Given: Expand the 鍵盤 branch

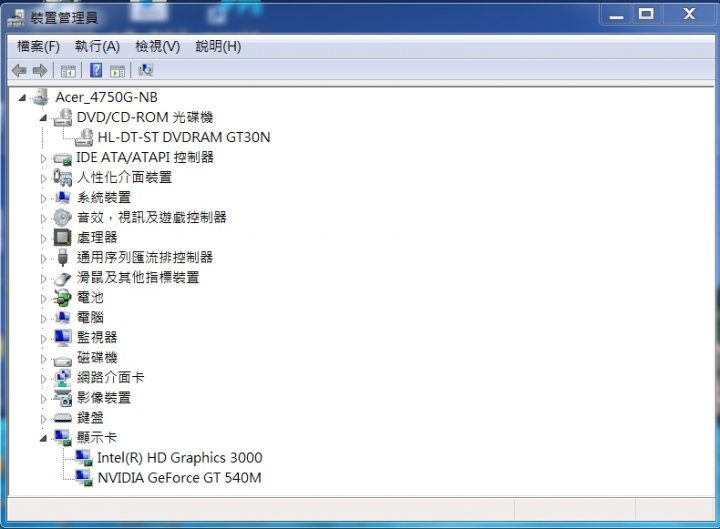Looking at the screenshot, I should [44, 419].
